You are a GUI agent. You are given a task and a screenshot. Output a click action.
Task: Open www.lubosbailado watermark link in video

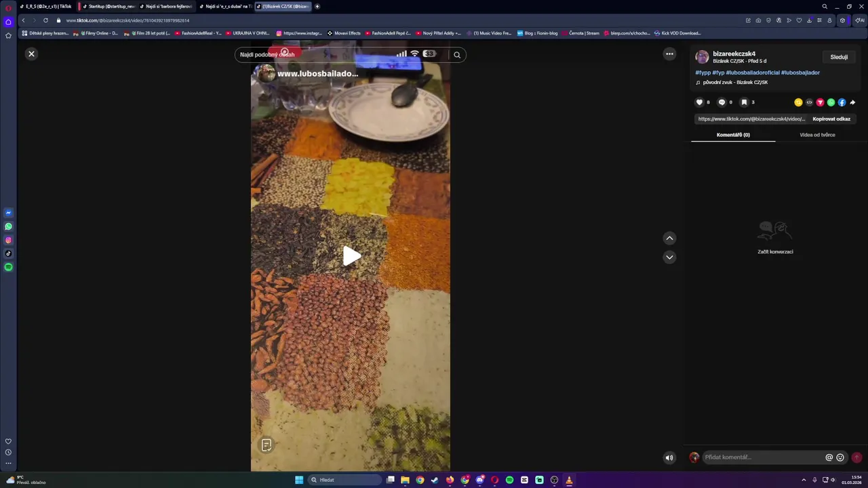click(317, 74)
